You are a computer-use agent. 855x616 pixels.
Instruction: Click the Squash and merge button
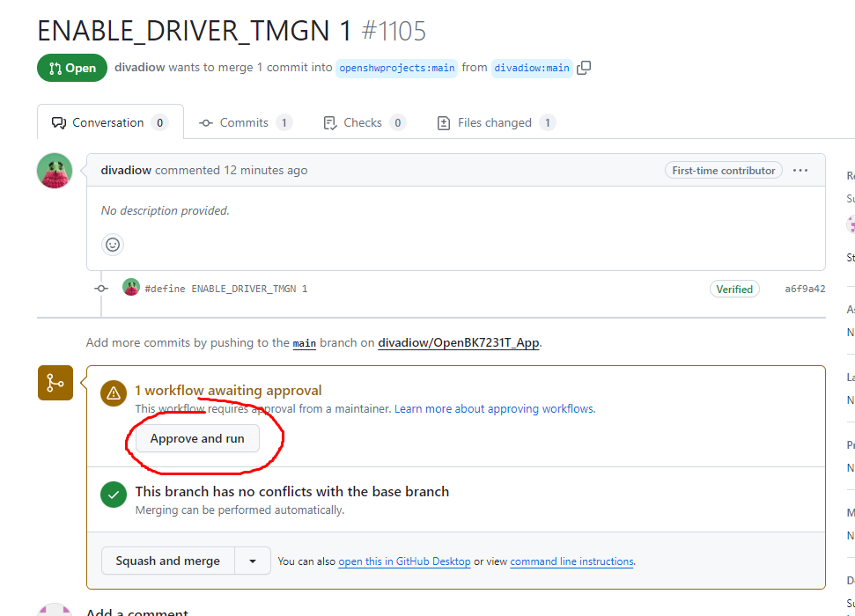coord(168,561)
